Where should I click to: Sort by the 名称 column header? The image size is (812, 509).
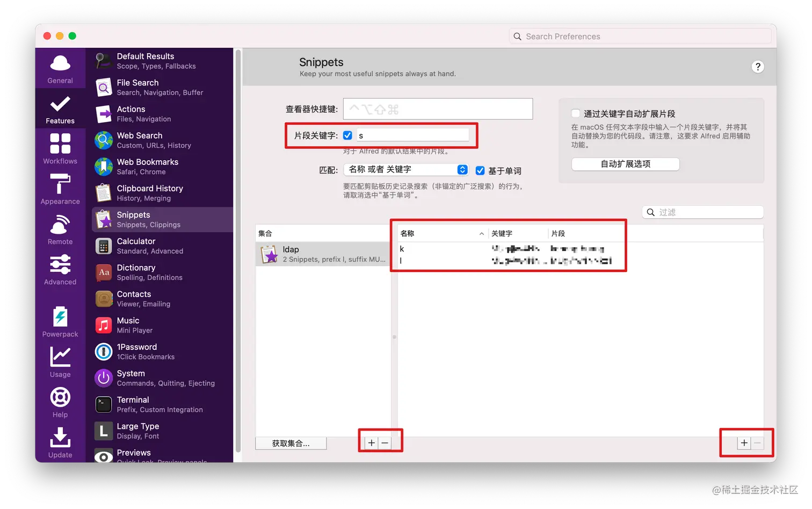(x=441, y=233)
